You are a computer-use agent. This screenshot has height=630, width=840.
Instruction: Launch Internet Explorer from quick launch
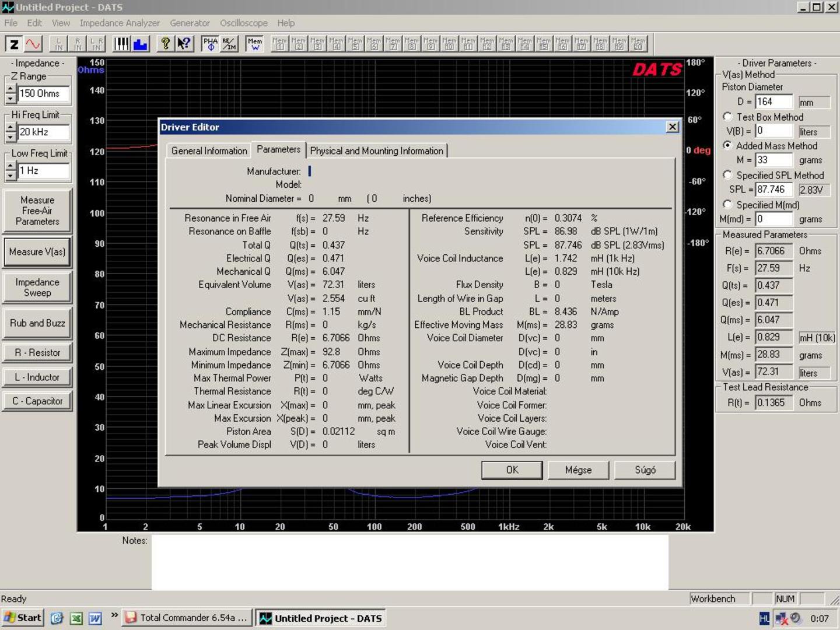click(x=57, y=618)
